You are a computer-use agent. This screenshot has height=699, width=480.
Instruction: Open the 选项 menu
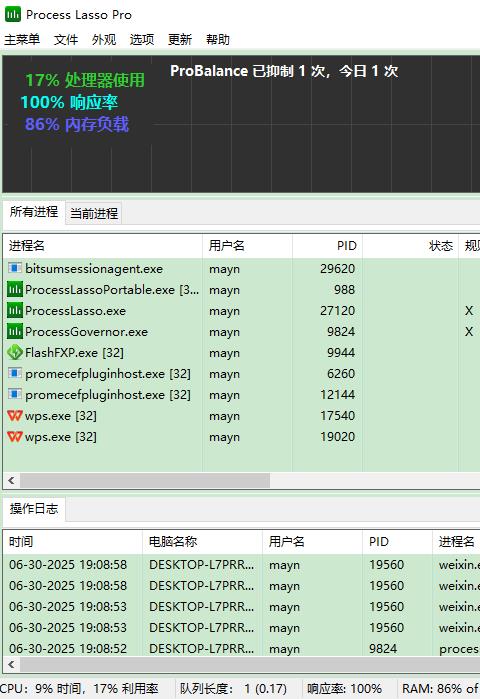tap(142, 40)
